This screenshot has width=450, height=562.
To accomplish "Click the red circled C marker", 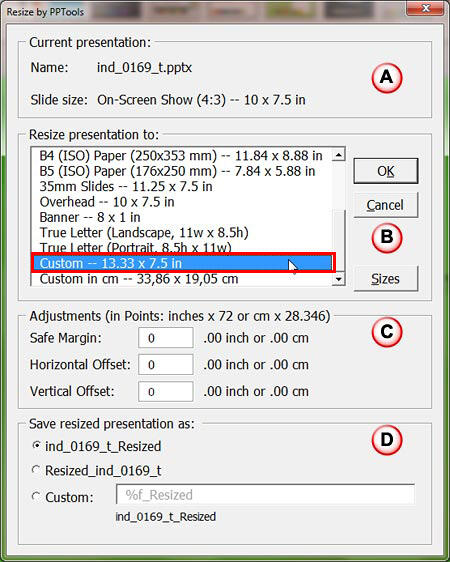I will [x=387, y=332].
